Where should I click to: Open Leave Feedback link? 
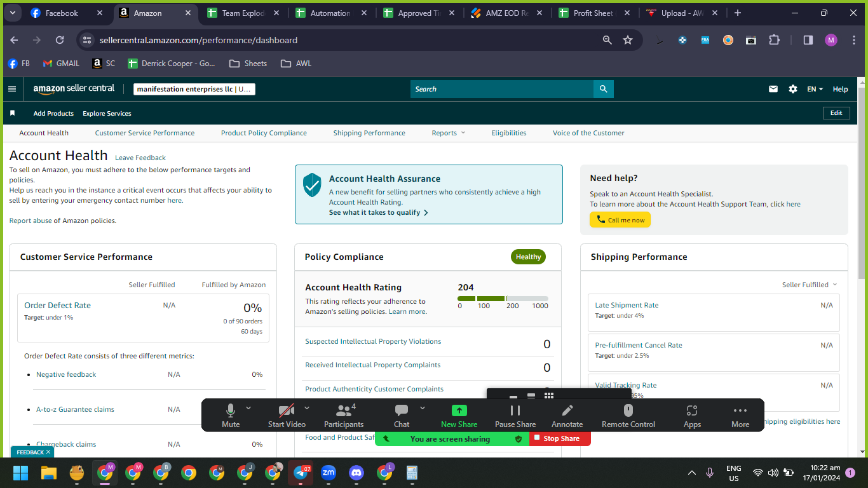[140, 158]
